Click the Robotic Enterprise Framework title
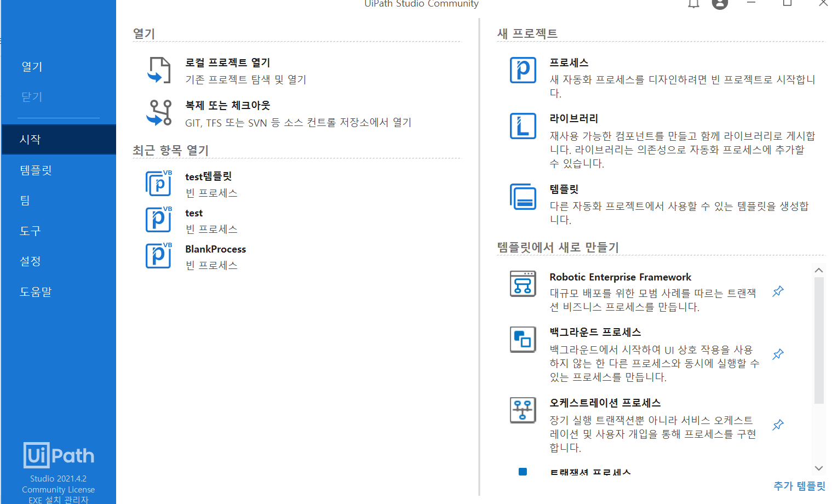The width and height of the screenshot is (832, 504). click(x=621, y=277)
